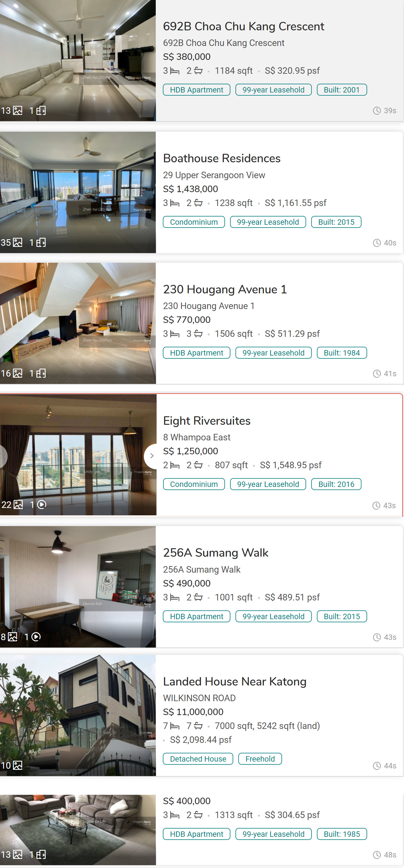
Task: Select Freehold tag on Landed House
Action: click(260, 758)
